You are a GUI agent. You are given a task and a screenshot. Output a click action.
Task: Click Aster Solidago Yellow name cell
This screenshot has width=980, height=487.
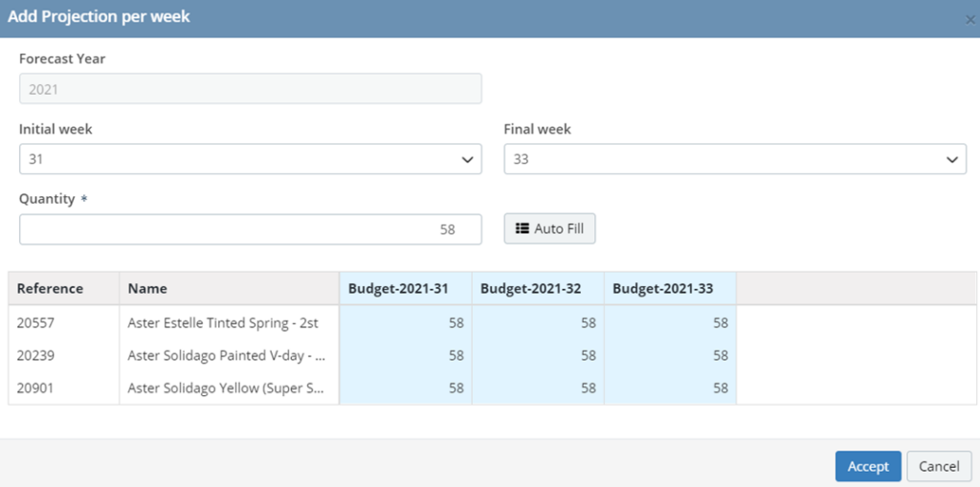(x=230, y=387)
